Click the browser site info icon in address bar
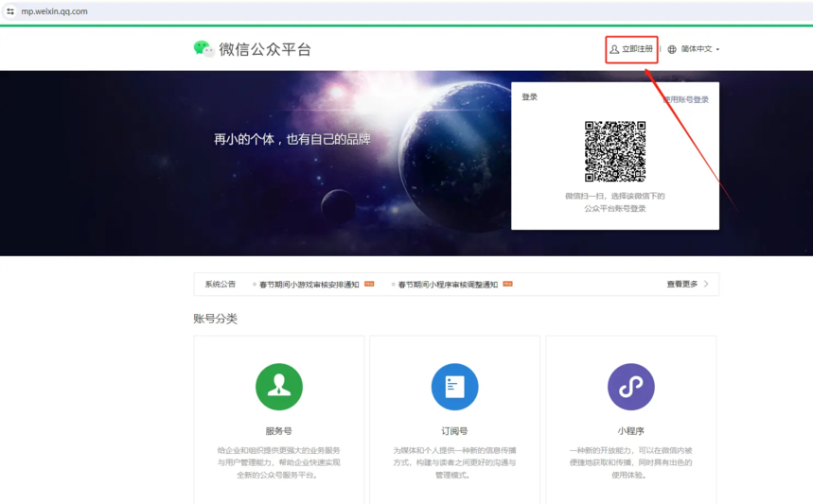Screen dimensions: 813x504 pyautogui.click(x=10, y=11)
